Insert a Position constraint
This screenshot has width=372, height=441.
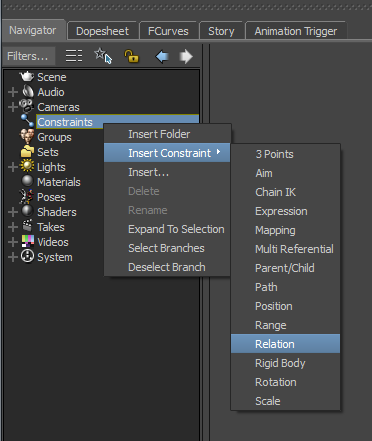tap(286, 306)
